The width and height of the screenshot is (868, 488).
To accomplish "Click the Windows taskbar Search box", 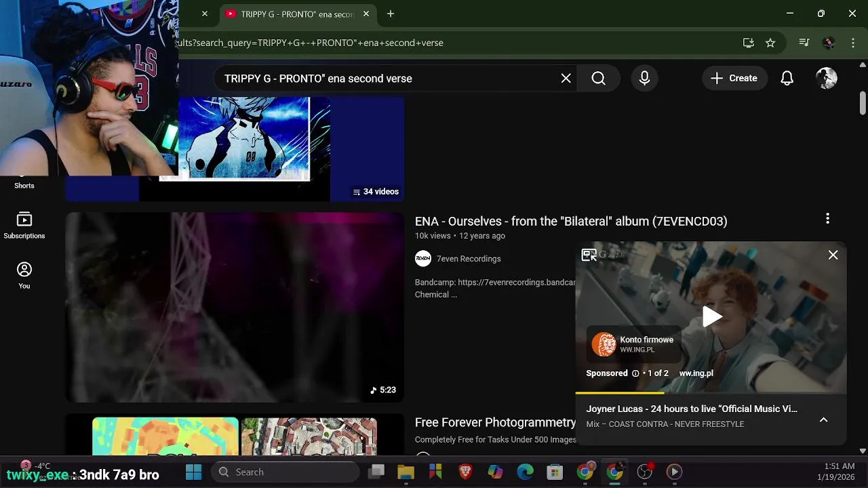I will 285,472.
